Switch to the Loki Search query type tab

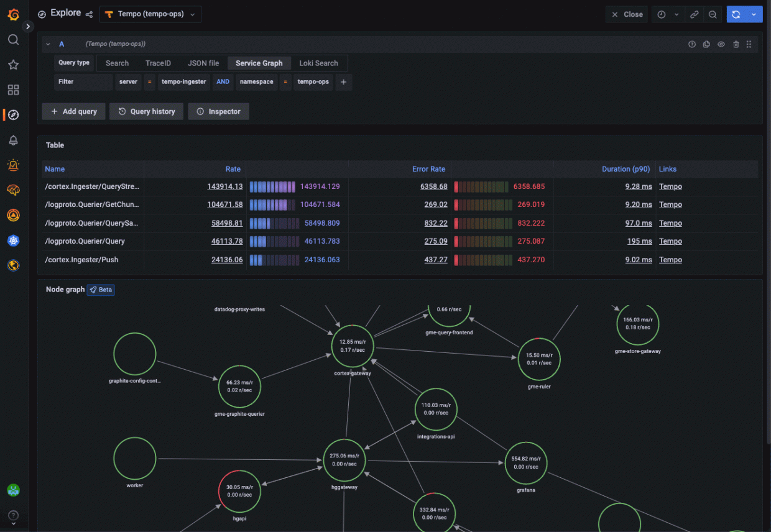pyautogui.click(x=319, y=63)
